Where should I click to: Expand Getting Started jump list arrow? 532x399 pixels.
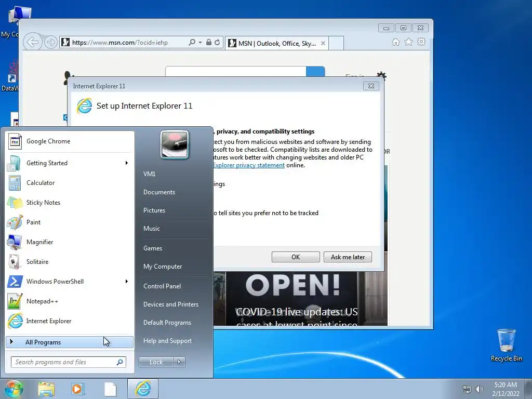tap(127, 163)
